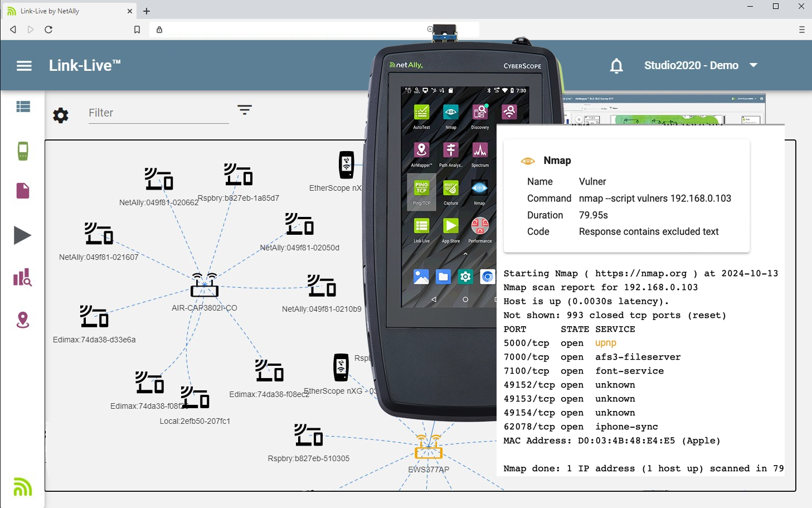The image size is (812, 508).
Task: Select the Edimax:74da38-f08ec2 device node
Action: pyautogui.click(x=270, y=370)
